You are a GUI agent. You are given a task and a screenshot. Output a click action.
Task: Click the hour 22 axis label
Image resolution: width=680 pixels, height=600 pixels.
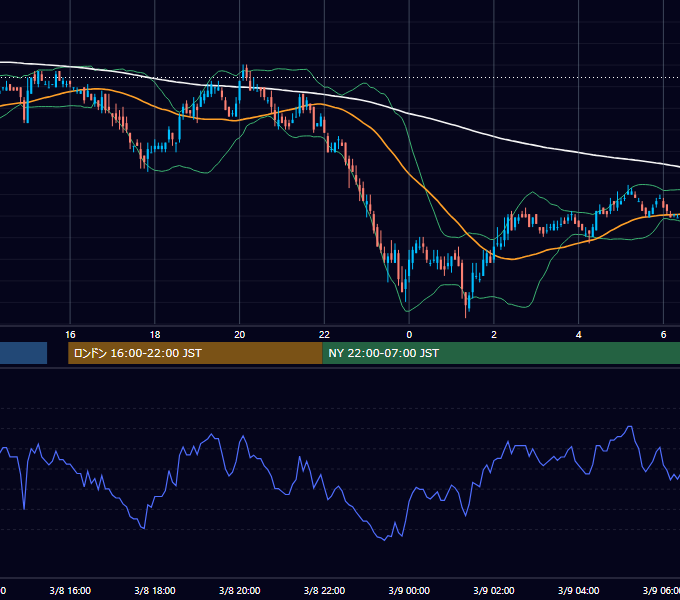[324, 335]
